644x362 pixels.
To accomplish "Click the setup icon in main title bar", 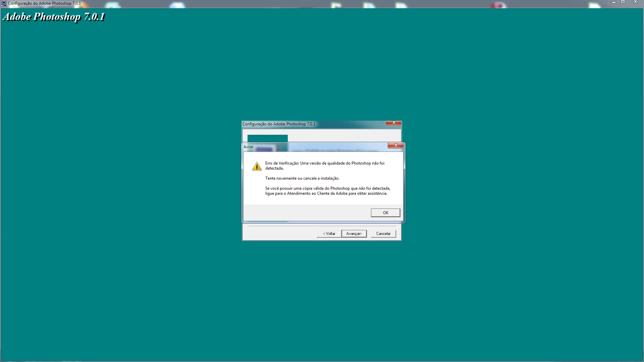I will point(3,3).
